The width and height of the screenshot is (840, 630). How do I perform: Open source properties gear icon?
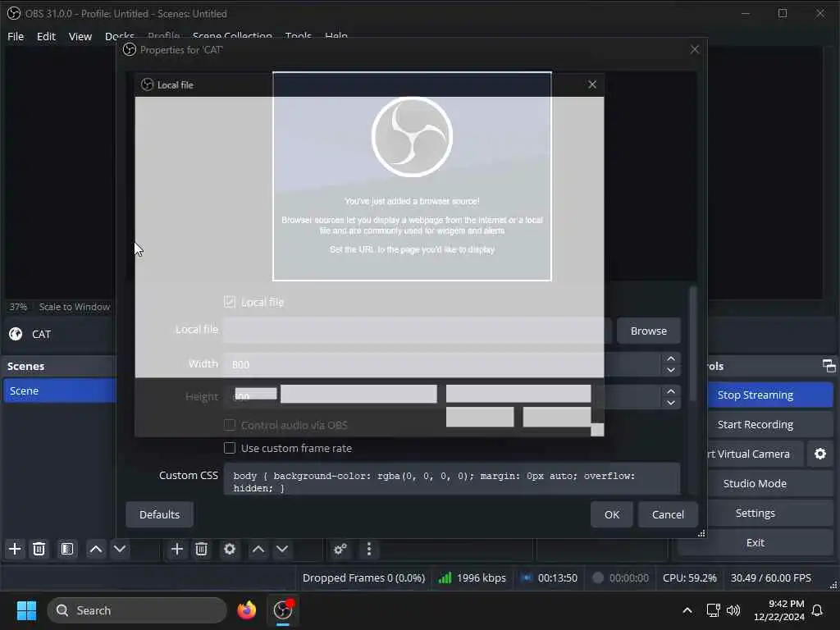click(x=230, y=549)
